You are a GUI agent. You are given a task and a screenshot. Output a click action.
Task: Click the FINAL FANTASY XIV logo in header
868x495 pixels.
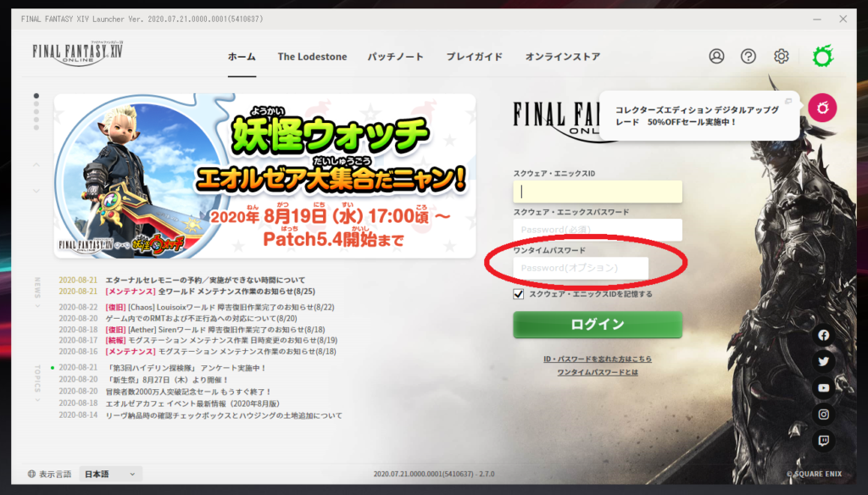[x=77, y=53]
